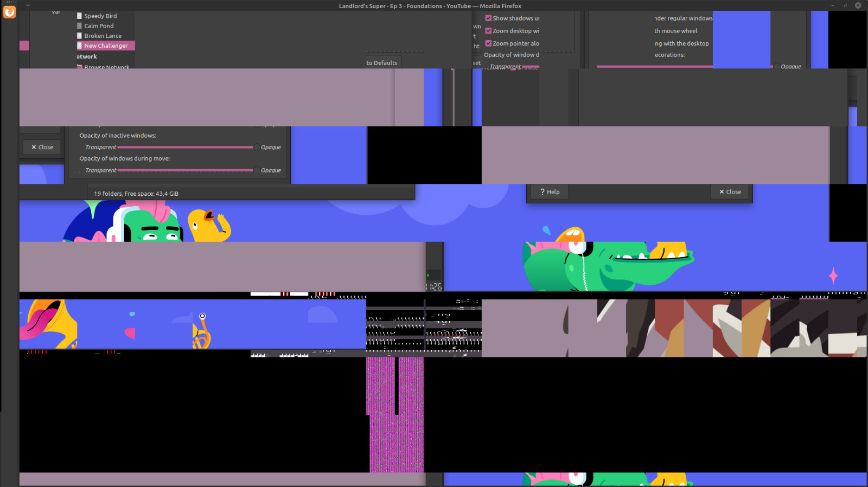Close the Firefox window with the X button
Viewport: 868px width, 487px height.
pos(858,5)
